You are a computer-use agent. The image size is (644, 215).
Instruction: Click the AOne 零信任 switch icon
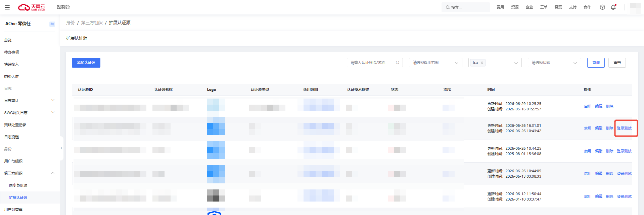pyautogui.click(x=52, y=24)
